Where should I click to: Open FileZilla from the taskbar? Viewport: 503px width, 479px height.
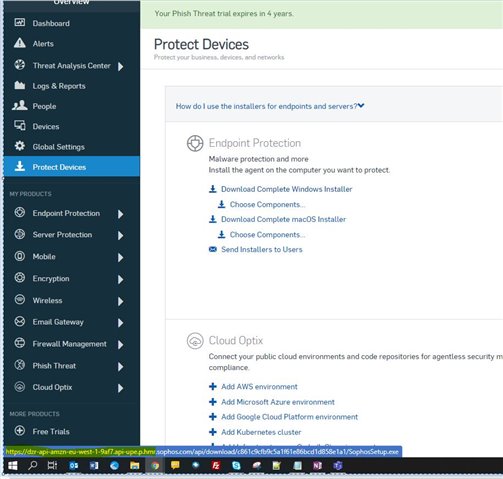click(x=216, y=465)
